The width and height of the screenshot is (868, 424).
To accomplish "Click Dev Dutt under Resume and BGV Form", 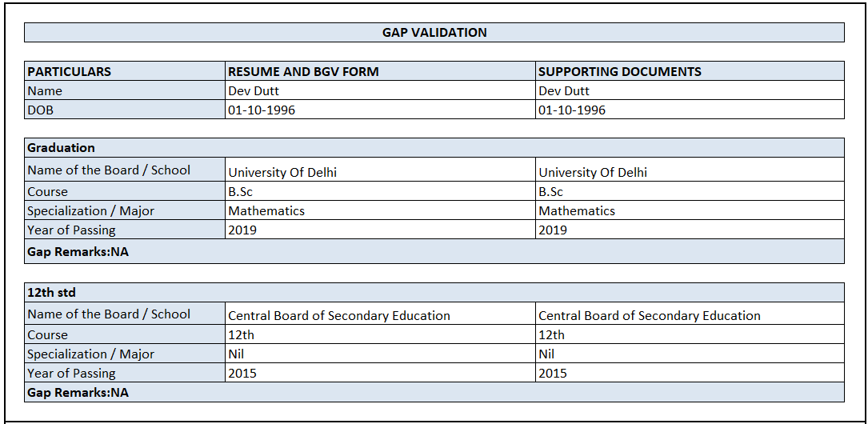I will 254,91.
